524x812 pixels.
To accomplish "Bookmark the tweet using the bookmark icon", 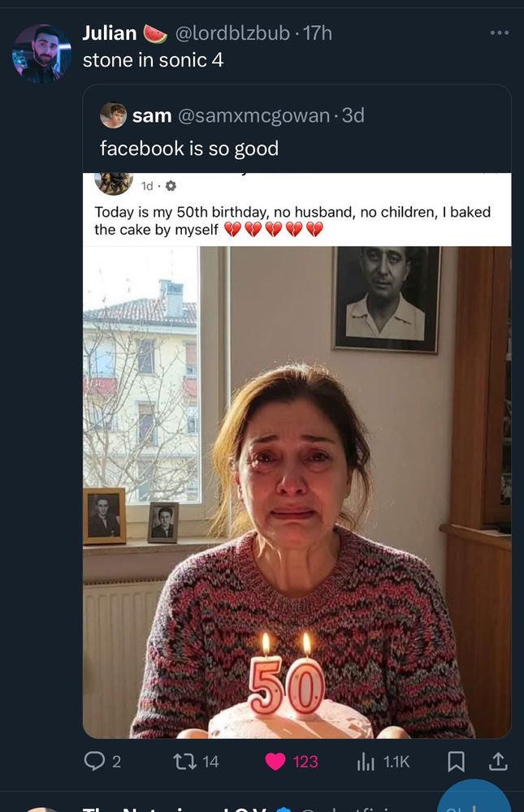I will (457, 761).
